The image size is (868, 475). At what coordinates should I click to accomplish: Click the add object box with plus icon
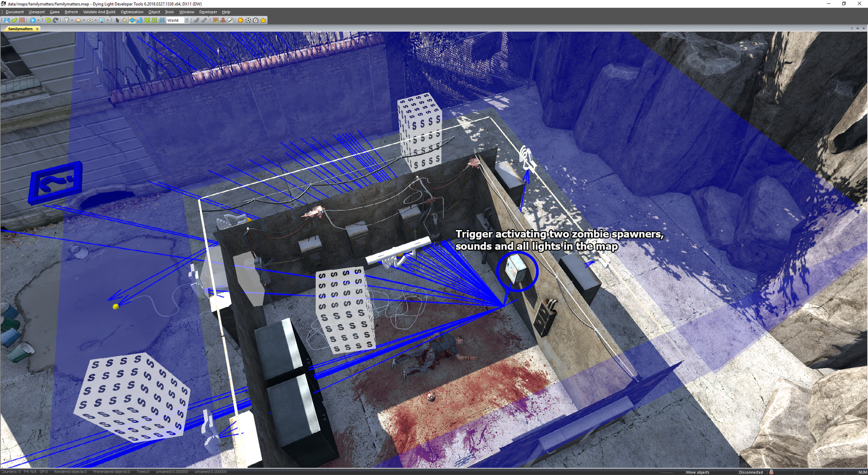(216, 20)
